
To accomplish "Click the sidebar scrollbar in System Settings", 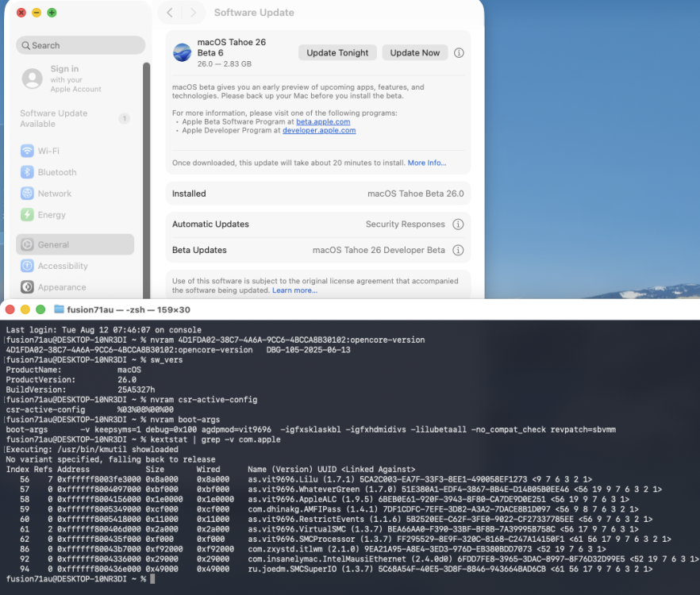I will click(x=146, y=180).
